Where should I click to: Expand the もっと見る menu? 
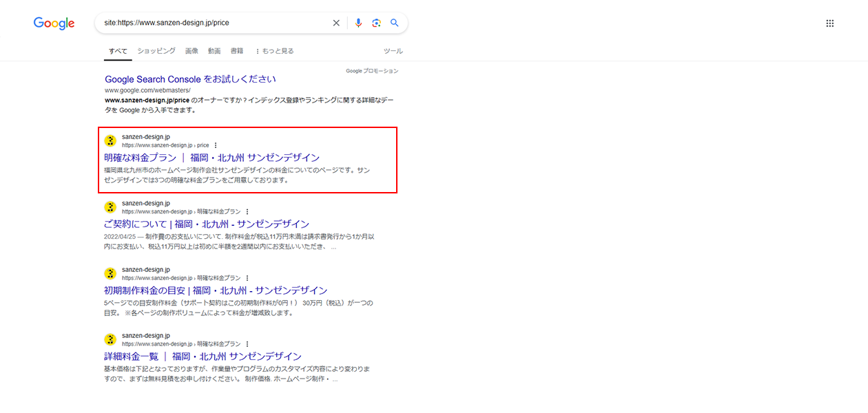274,51
